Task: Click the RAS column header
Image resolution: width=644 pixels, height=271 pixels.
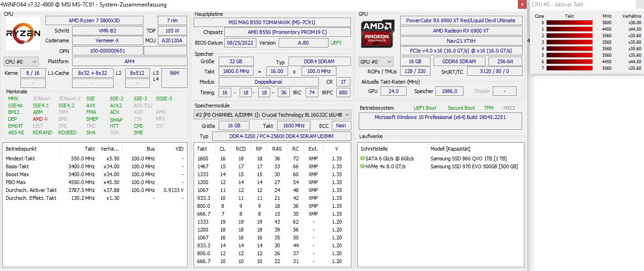Action: click(x=277, y=149)
